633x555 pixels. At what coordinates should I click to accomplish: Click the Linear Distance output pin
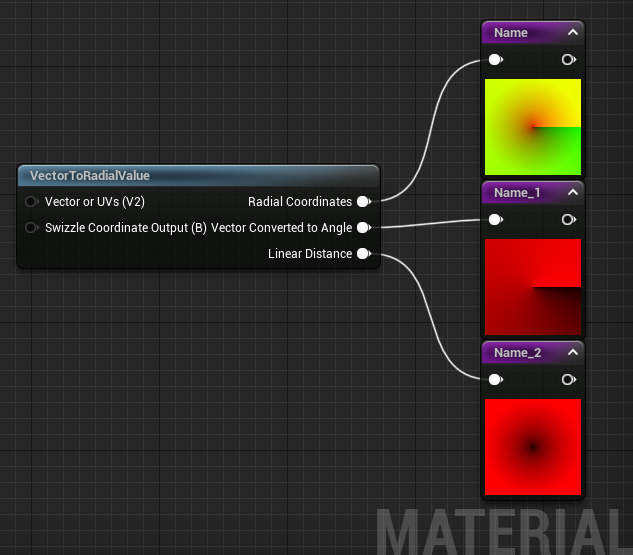pos(364,253)
